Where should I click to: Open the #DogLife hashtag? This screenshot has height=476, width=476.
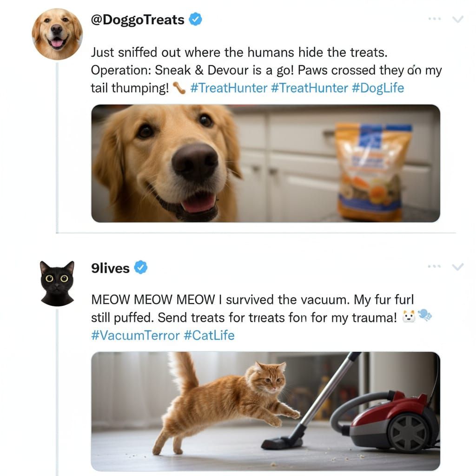[x=378, y=88]
